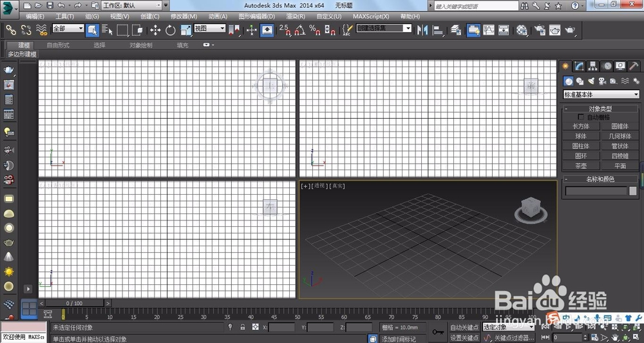
Task: Open Edit Named Selection Sets
Action: (348, 30)
